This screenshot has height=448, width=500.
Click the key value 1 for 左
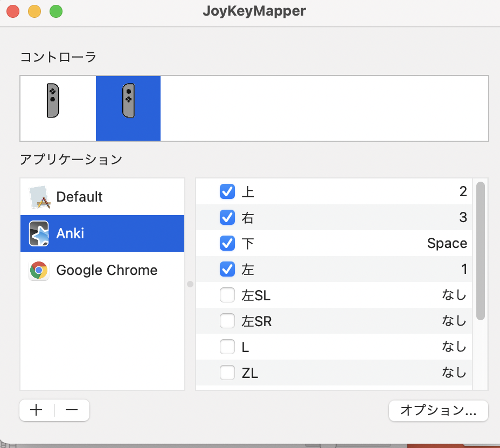click(x=463, y=269)
